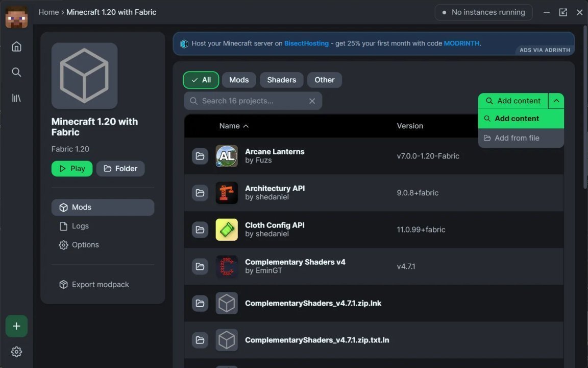Image resolution: width=588 pixels, height=368 pixels.
Task: Sort by Name using the column header arrow
Action: pyautogui.click(x=246, y=126)
